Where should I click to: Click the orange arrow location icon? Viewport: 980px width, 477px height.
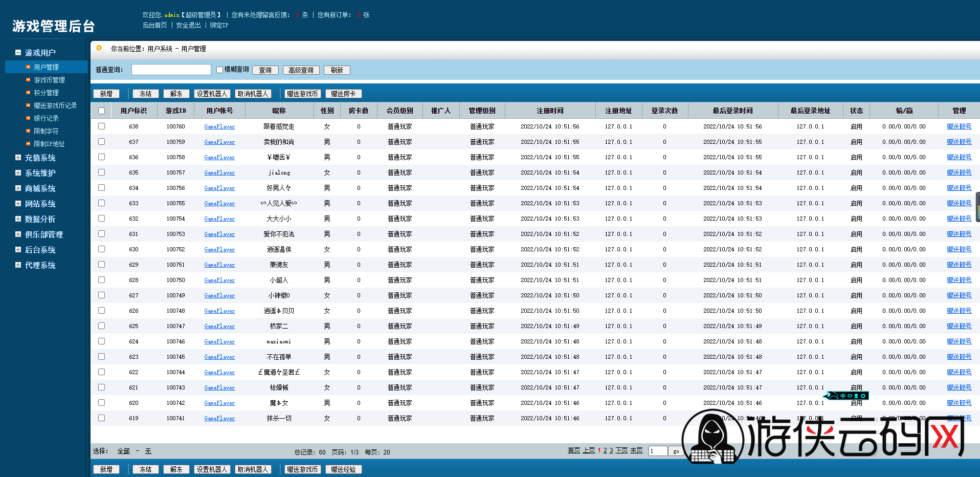coord(99,48)
